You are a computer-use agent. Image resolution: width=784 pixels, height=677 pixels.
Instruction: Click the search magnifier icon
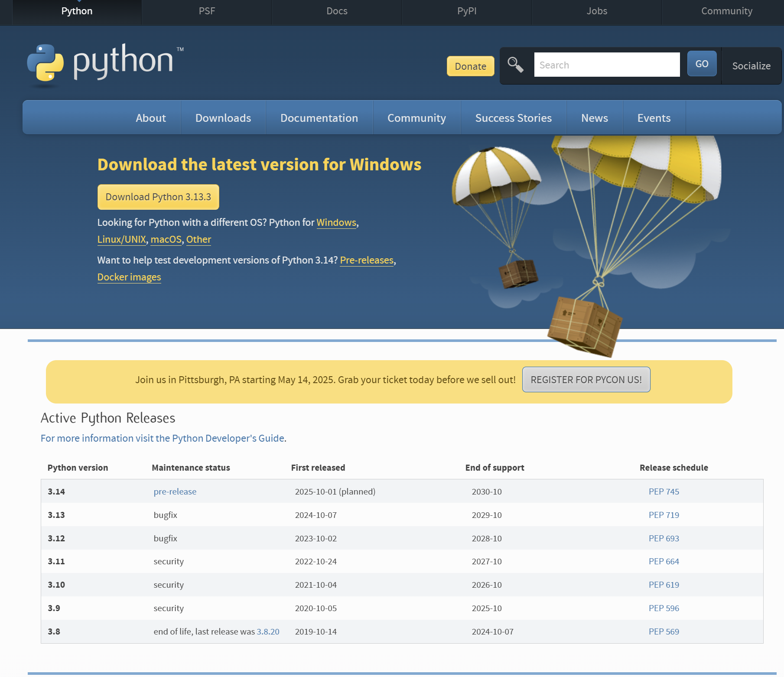click(x=515, y=65)
